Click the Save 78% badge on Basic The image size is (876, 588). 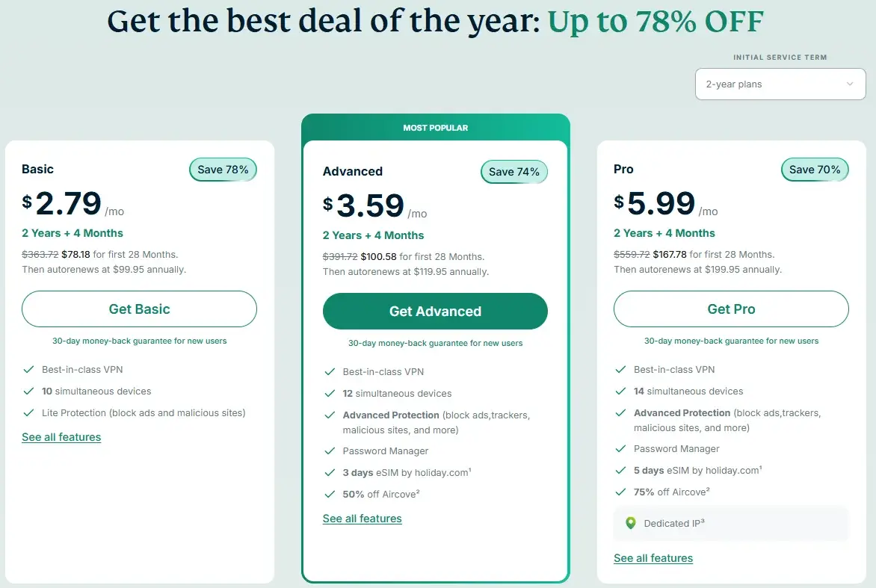click(x=223, y=170)
